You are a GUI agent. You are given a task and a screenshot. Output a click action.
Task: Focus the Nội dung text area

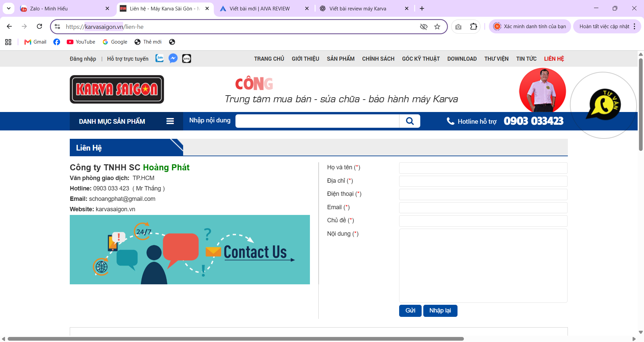483,266
